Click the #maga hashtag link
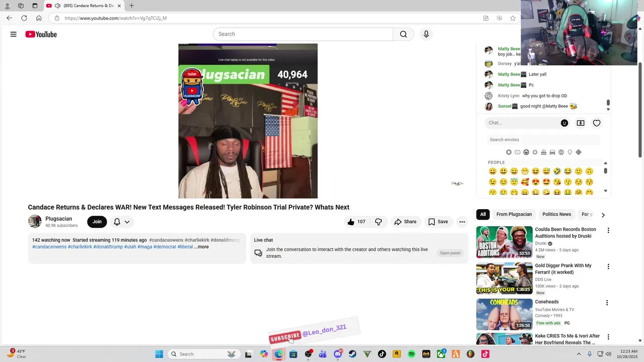The image size is (644, 362). click(145, 247)
